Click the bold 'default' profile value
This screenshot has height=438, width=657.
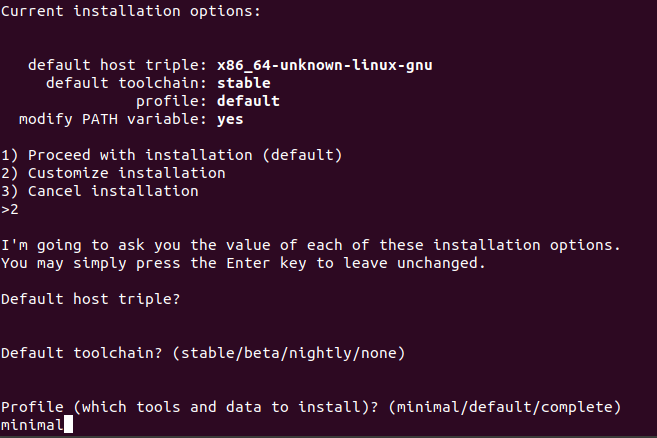tap(247, 101)
